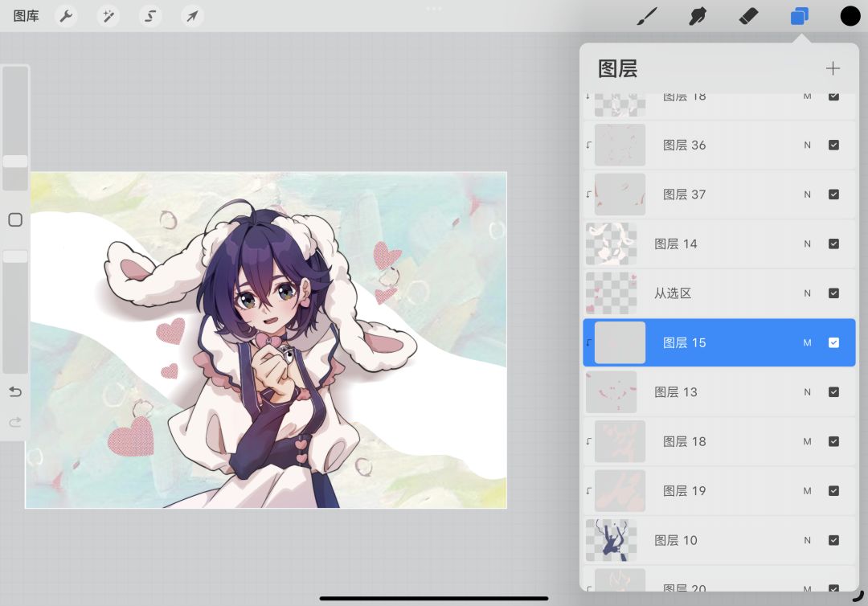Screen dimensions: 868x606
Task: Select the Eraser tool
Action: 748,16
